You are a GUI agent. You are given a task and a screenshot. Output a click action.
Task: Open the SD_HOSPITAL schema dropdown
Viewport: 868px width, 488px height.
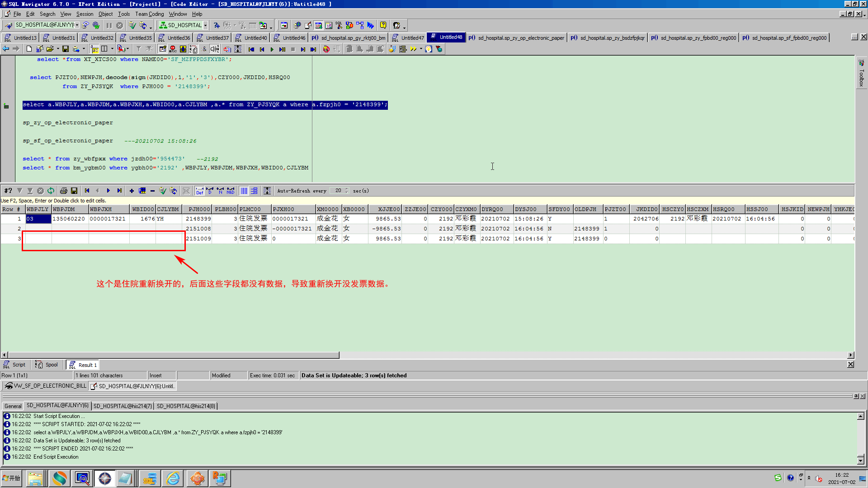205,25
